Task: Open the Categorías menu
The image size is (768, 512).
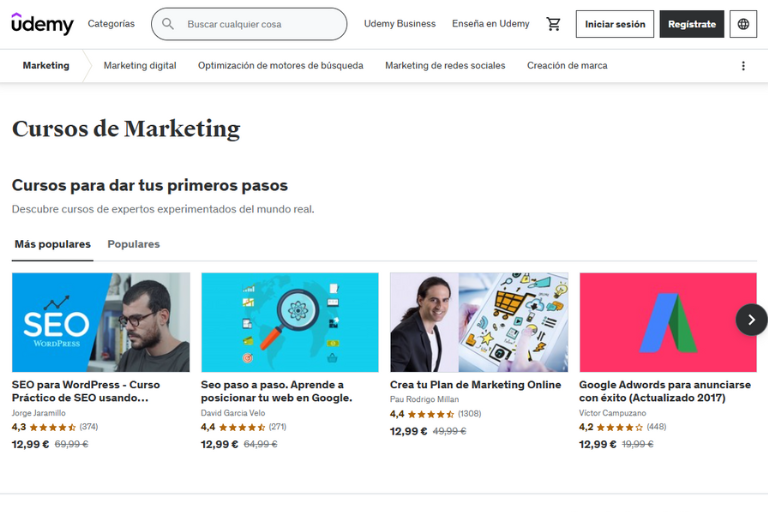Action: (x=111, y=24)
